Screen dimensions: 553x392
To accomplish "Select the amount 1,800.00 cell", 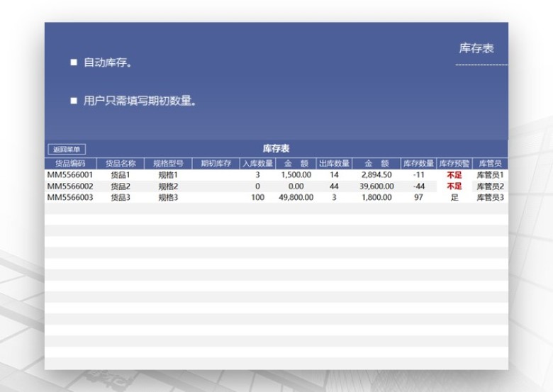I will [376, 197].
